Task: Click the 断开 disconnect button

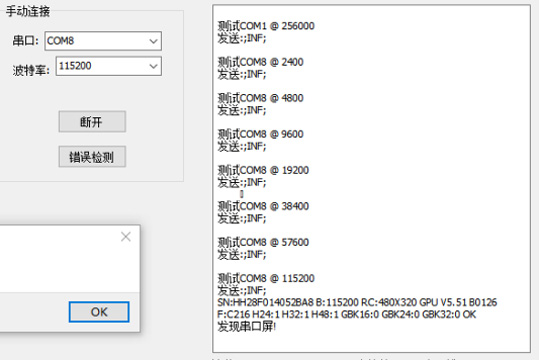Action: tap(92, 122)
